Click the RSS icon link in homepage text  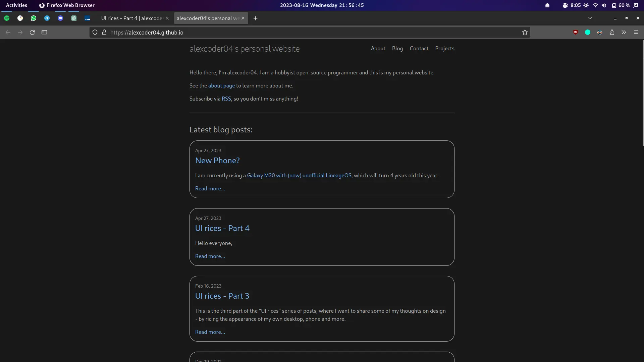pyautogui.click(x=226, y=98)
